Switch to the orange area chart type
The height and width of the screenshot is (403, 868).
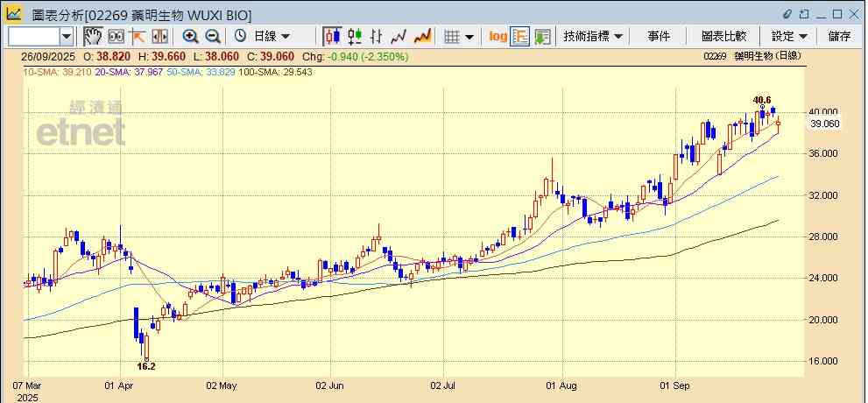tap(422, 37)
